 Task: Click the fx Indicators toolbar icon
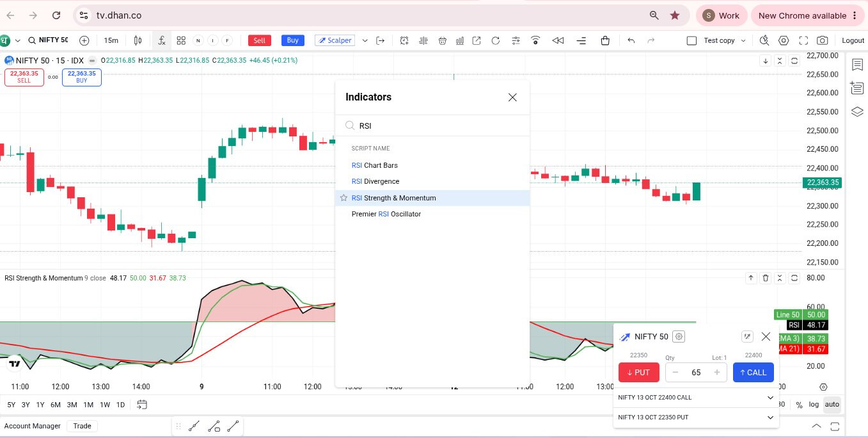pos(162,40)
